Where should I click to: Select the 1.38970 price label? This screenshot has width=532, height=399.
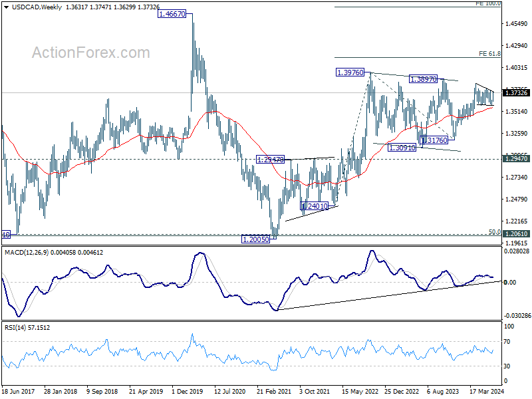coord(423,79)
